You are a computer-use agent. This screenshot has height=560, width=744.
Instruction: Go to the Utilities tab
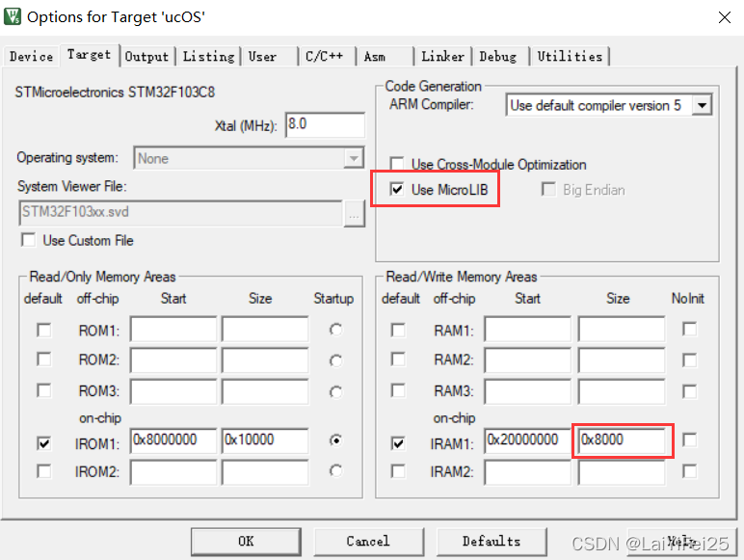click(x=570, y=57)
